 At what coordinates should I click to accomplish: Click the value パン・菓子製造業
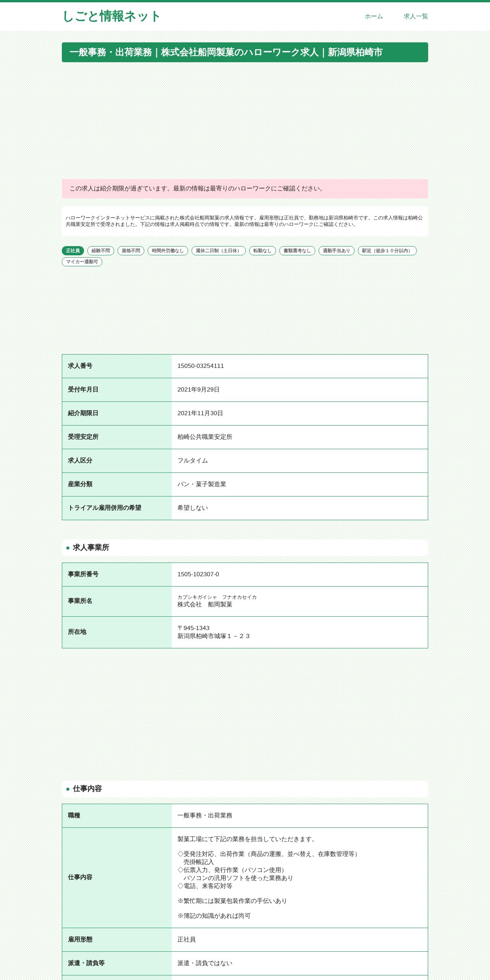(x=202, y=484)
